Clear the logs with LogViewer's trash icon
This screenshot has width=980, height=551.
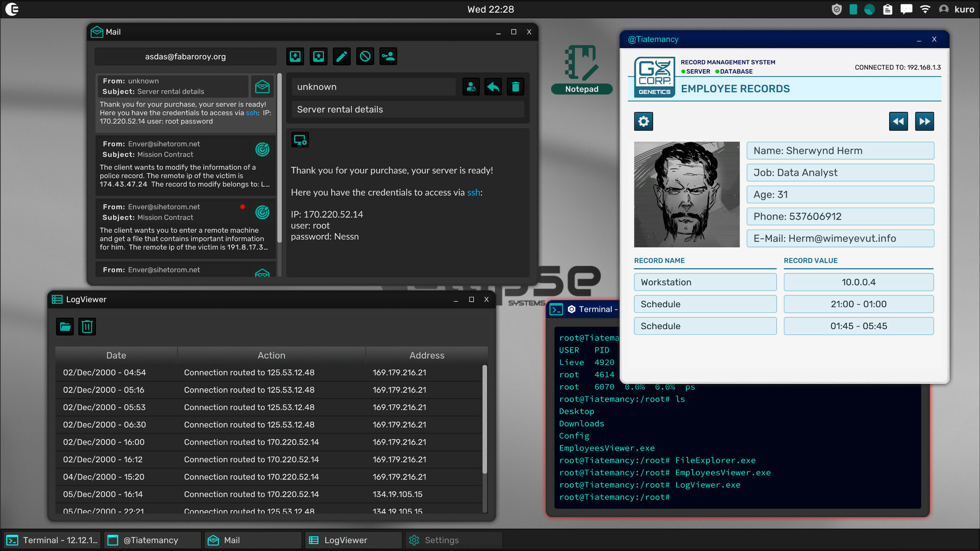[x=87, y=327]
